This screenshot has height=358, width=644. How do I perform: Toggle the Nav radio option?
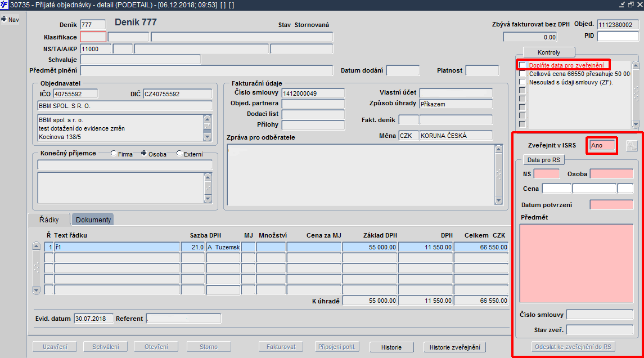tap(4, 19)
